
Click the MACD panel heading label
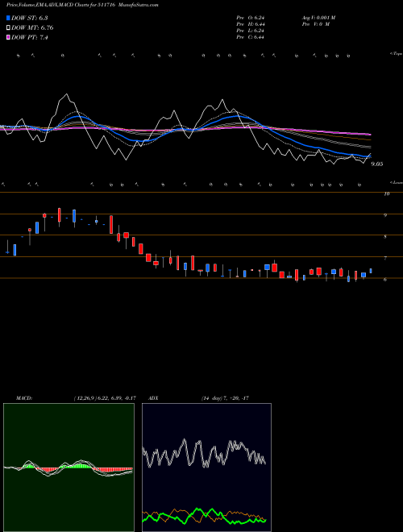[x=24, y=398]
